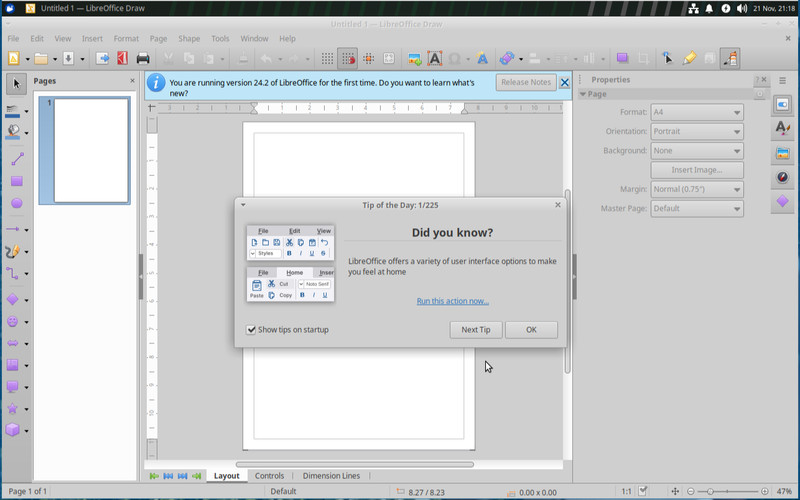
Task: Click the Fill Color bucket swatch
Action: coord(13,132)
